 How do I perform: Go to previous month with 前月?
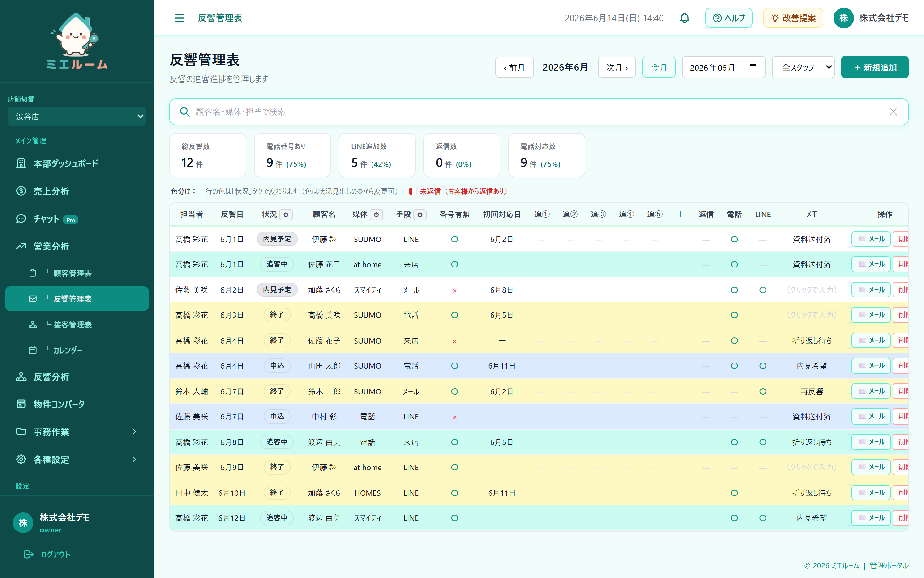(514, 67)
